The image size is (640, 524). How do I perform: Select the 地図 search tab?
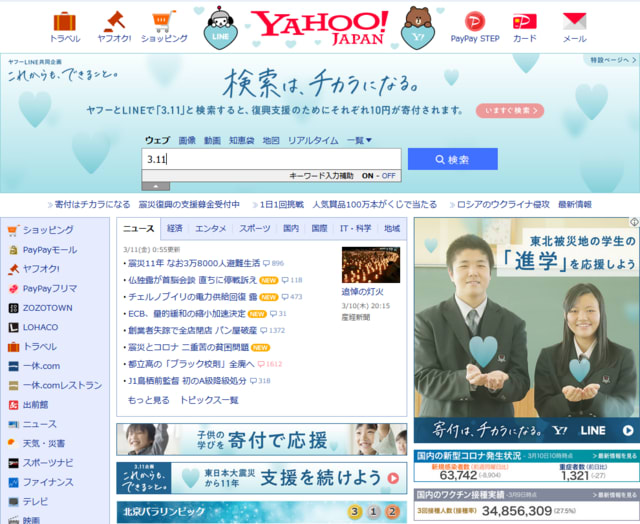point(271,140)
